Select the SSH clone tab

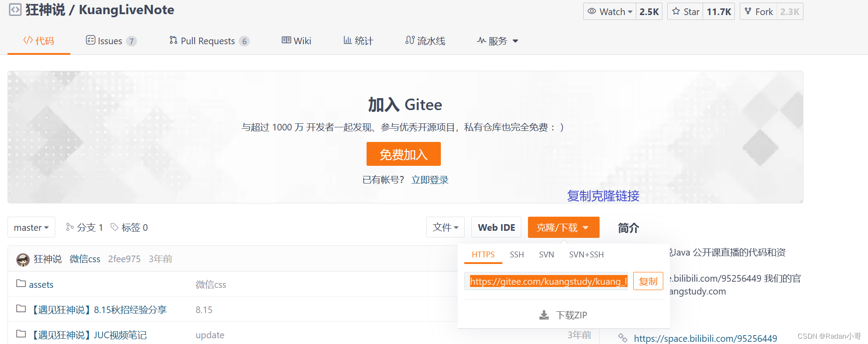[517, 255]
